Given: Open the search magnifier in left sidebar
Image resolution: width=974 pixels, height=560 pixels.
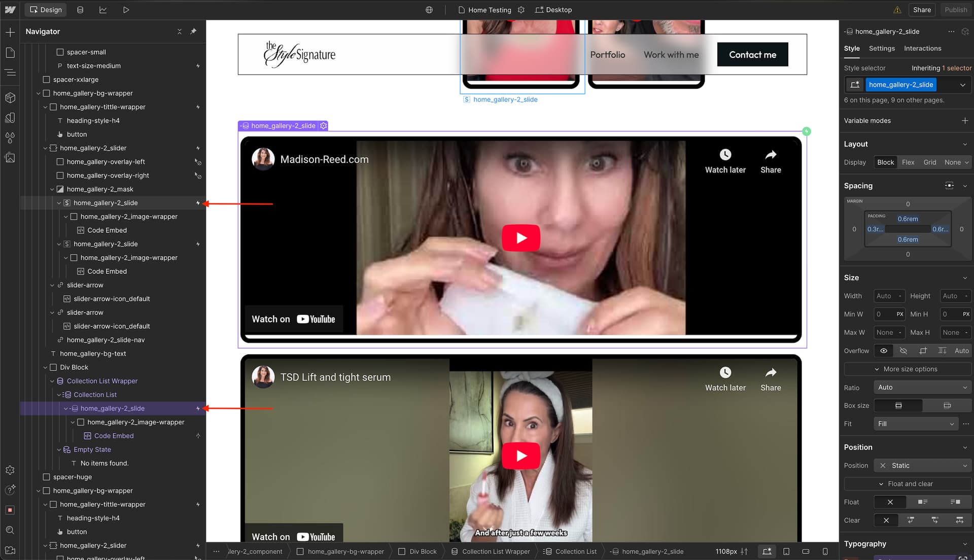Looking at the screenshot, I should (10, 530).
